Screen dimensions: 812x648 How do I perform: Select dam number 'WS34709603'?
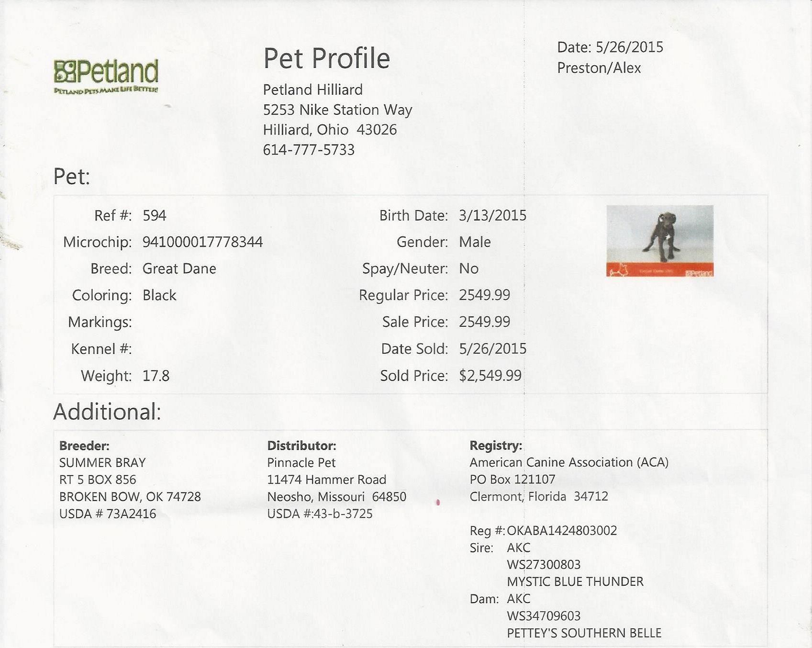(544, 616)
